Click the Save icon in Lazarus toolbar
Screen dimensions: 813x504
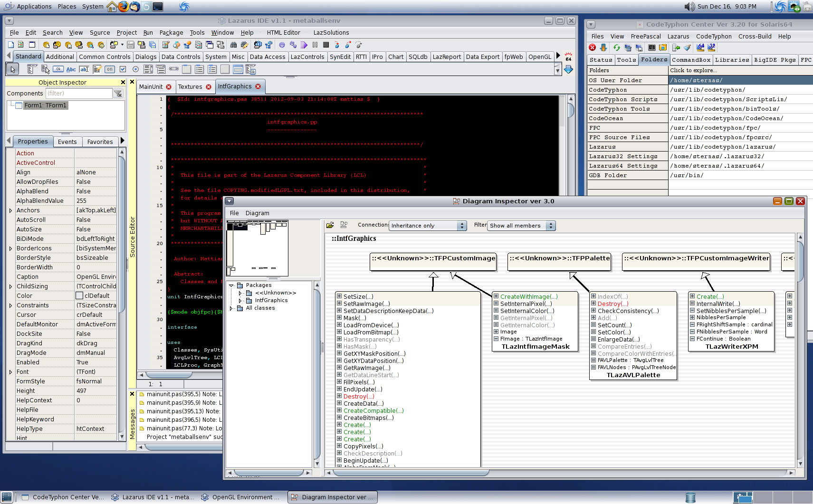point(130,45)
